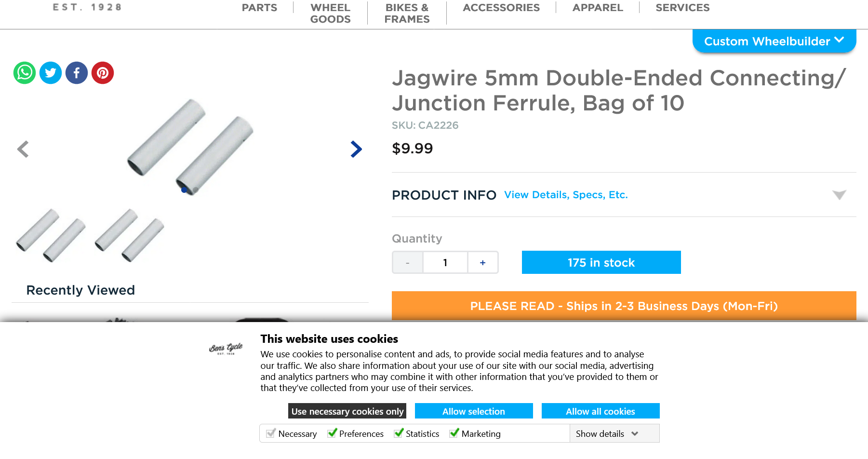Viewport: 868px width, 459px height.
Task: Advance to next product image
Action: point(356,149)
